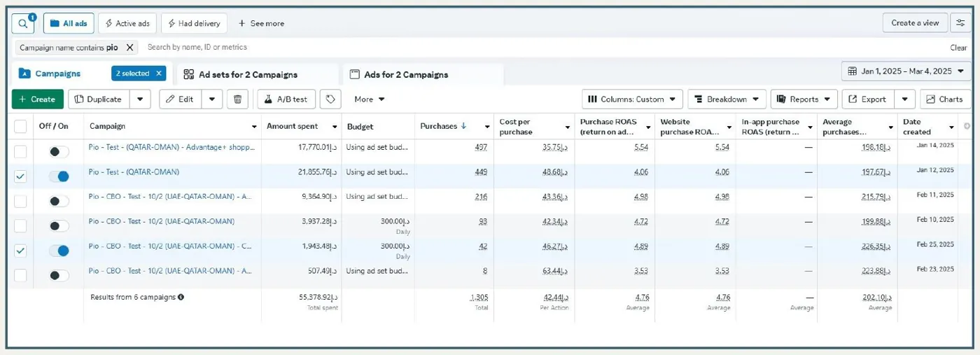
Task: Enable the toggle for campaign created Feb 23, 2025
Action: (59, 275)
